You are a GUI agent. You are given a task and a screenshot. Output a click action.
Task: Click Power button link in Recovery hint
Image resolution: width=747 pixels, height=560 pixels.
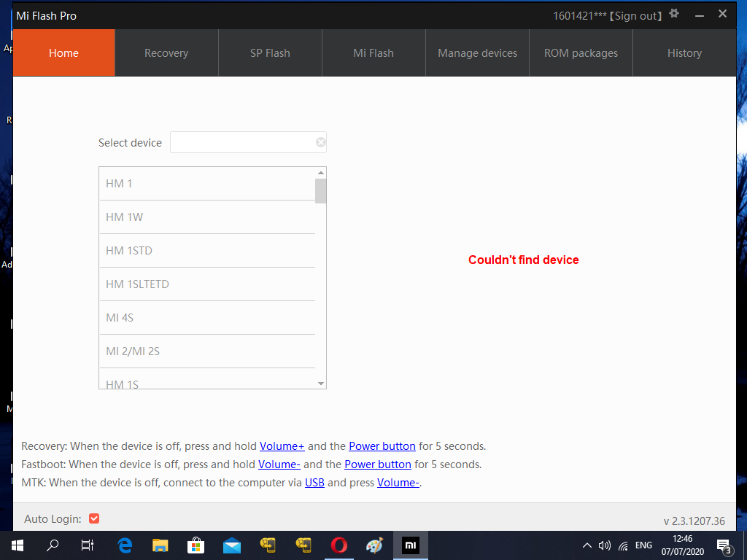pos(382,446)
